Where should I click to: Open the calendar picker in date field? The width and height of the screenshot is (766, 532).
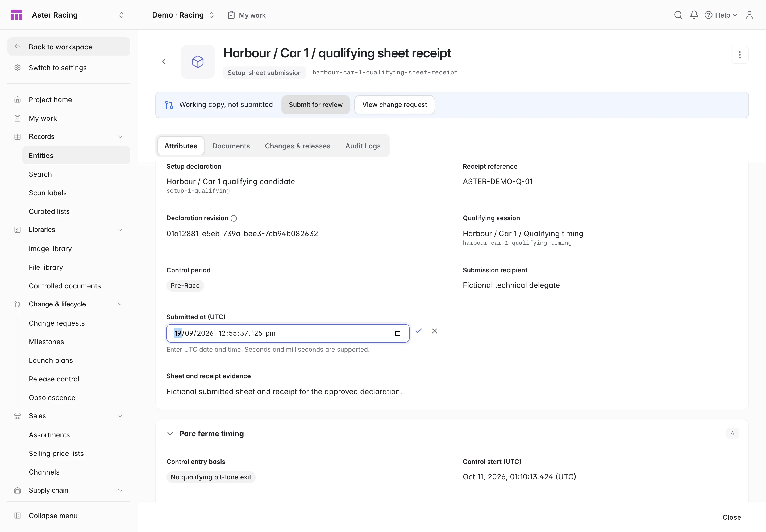point(397,333)
